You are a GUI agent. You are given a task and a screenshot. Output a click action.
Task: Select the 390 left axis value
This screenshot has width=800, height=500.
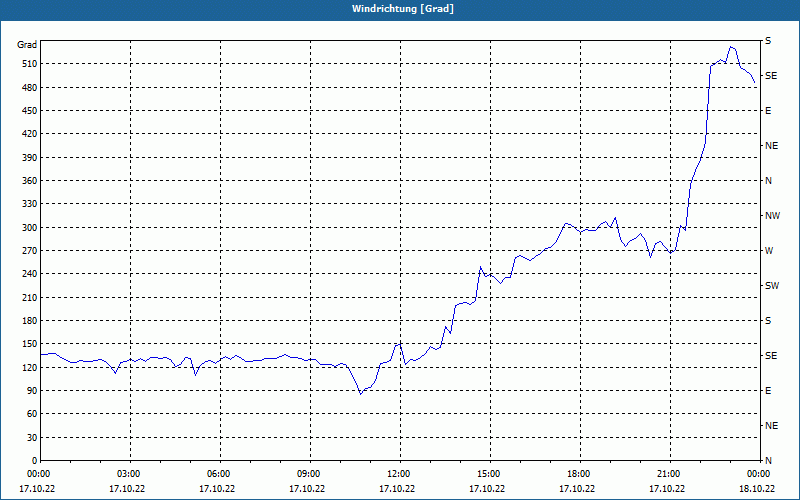29,158
